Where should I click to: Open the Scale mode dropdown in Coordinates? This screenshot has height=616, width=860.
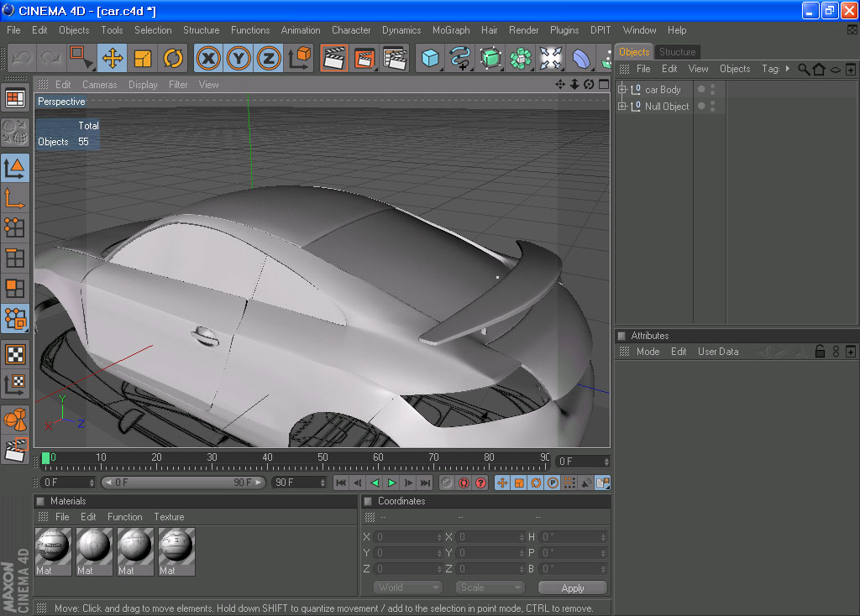pyautogui.click(x=490, y=587)
